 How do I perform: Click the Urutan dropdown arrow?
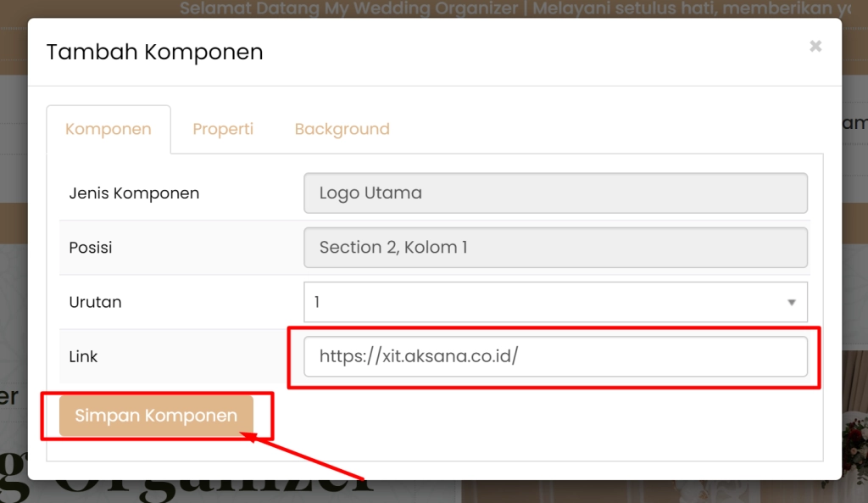point(792,303)
